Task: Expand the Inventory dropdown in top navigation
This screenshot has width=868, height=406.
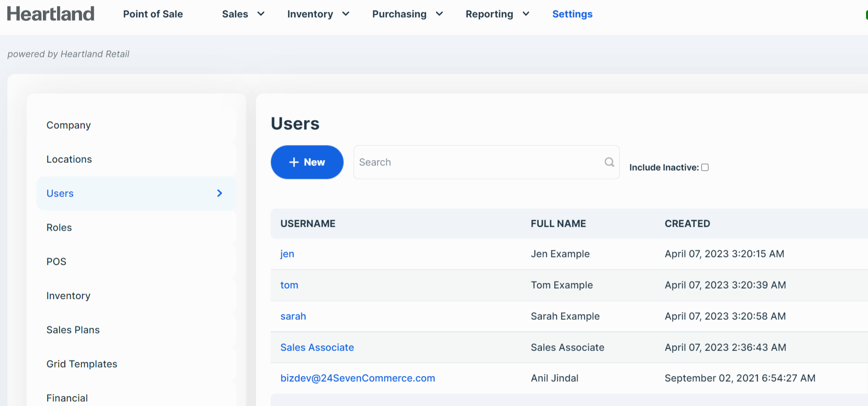Action: [x=318, y=14]
